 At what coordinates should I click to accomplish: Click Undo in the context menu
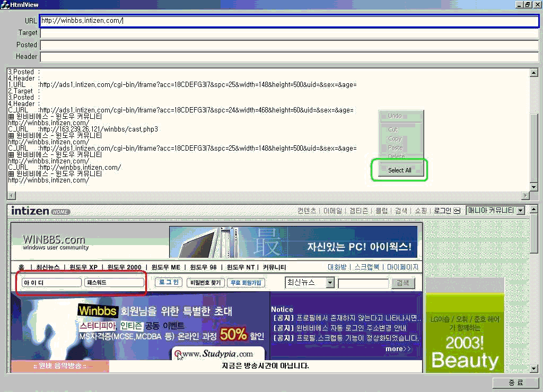(x=395, y=116)
